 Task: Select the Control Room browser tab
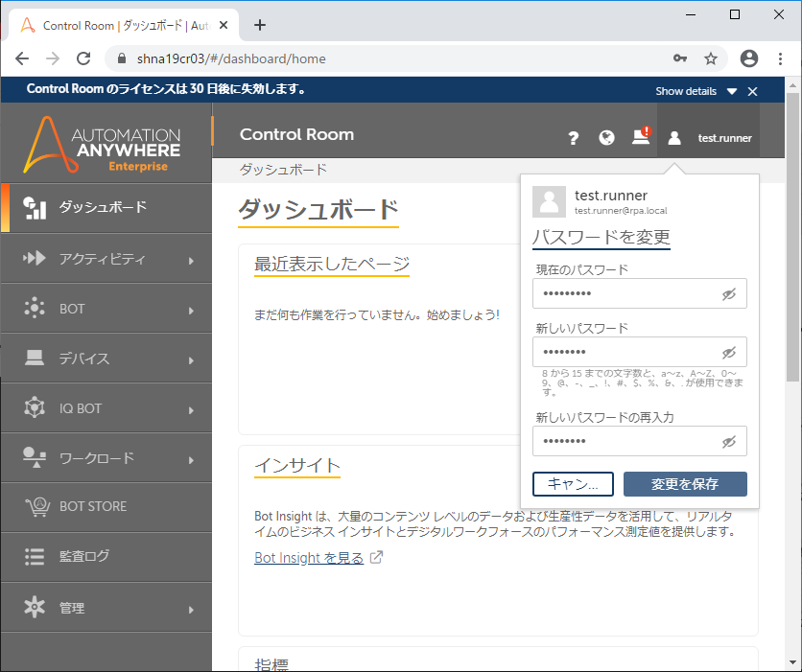coord(124,25)
